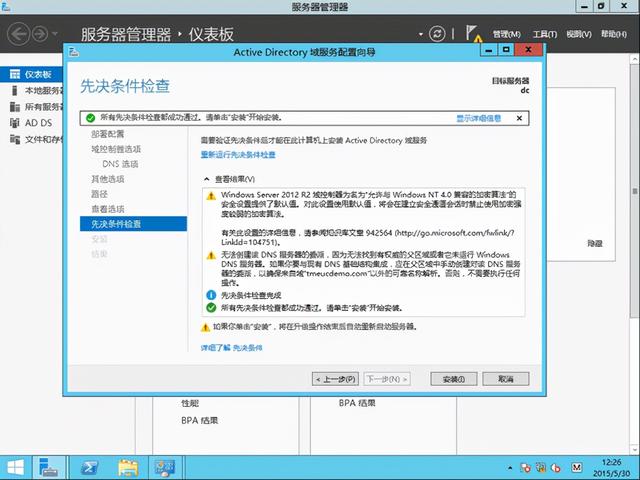Open the navigation history dropdown arrow

pyautogui.click(x=55, y=34)
